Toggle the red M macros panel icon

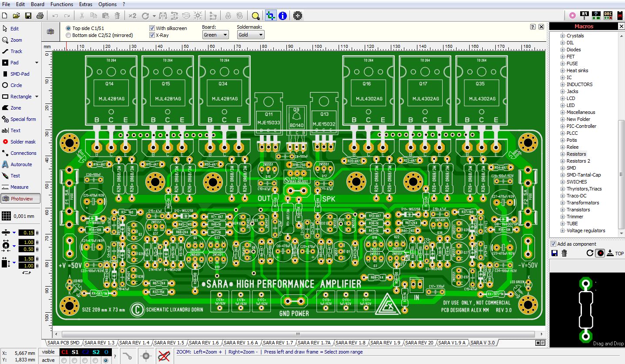[x=620, y=16]
